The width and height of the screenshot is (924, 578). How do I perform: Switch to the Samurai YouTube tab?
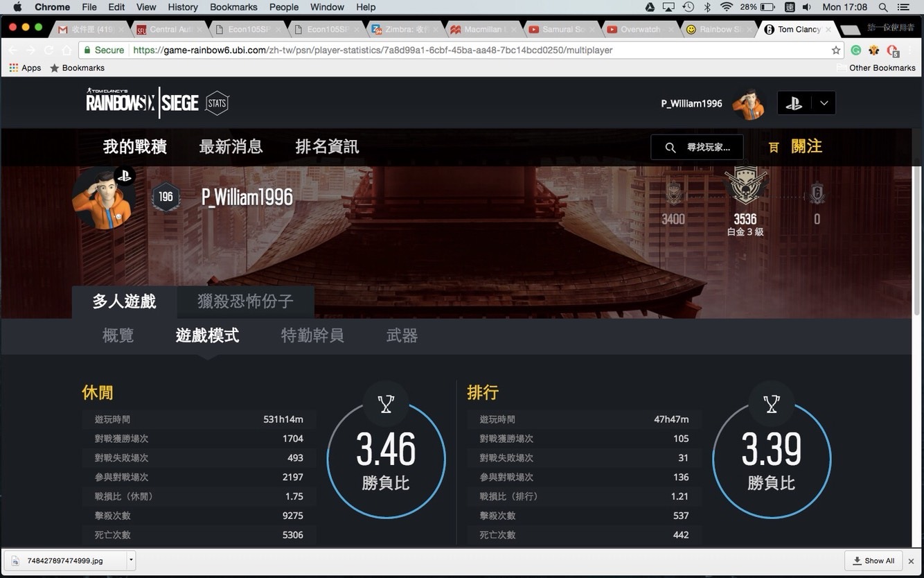coord(561,29)
